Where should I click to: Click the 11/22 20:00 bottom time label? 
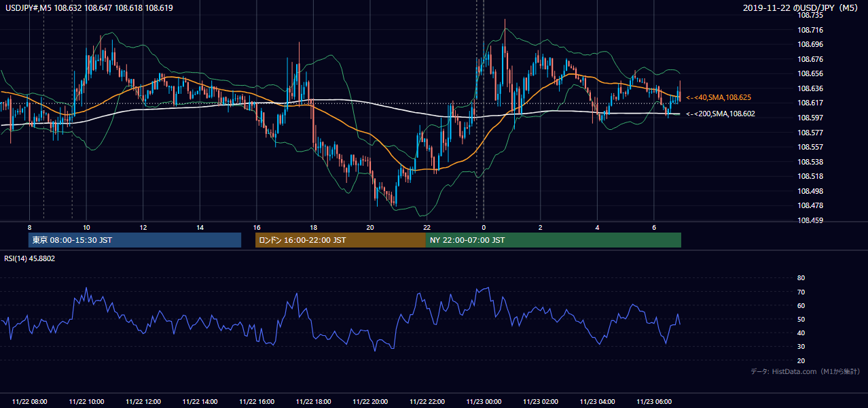coord(371,402)
